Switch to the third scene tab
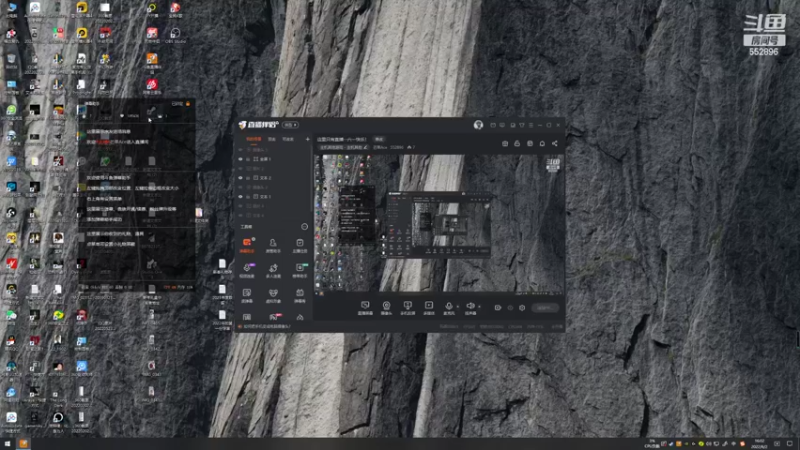Screen dimensions: 800x450 tap(288, 139)
